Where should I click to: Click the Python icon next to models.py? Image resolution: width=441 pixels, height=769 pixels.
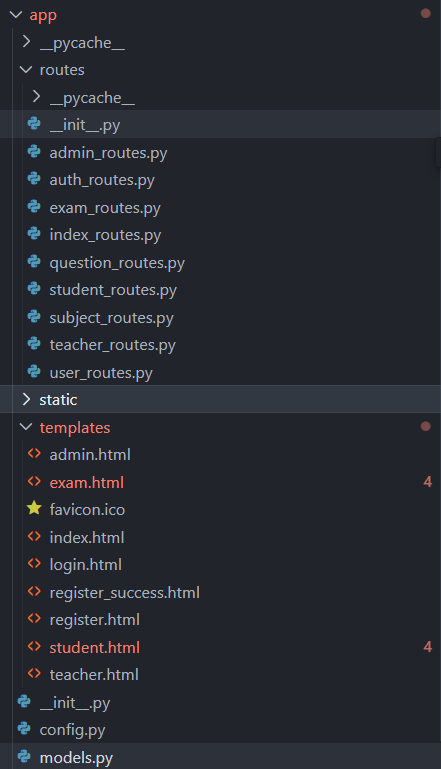pos(24,757)
